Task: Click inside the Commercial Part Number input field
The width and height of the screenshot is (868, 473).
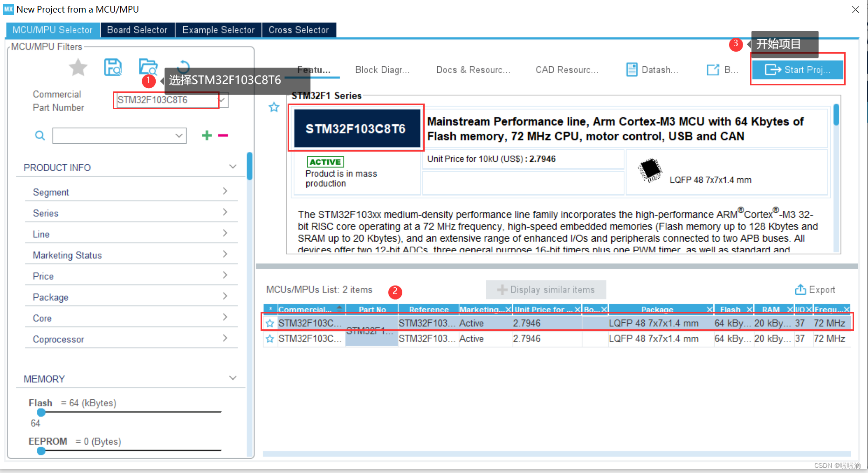Action: pos(166,100)
